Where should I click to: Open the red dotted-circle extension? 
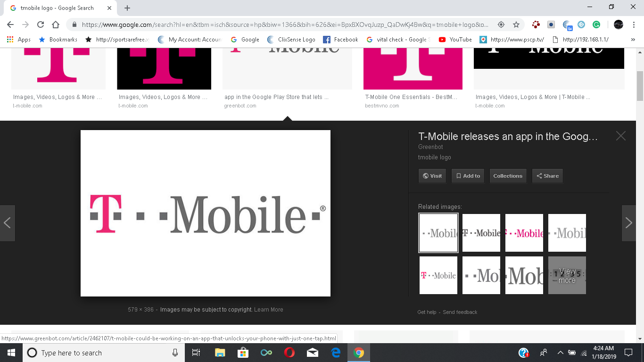tap(536, 25)
